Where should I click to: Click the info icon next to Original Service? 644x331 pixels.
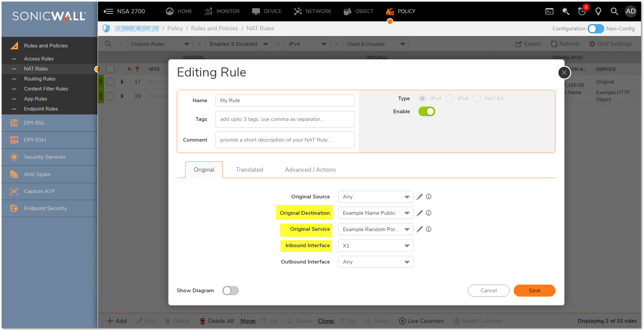[428, 229]
